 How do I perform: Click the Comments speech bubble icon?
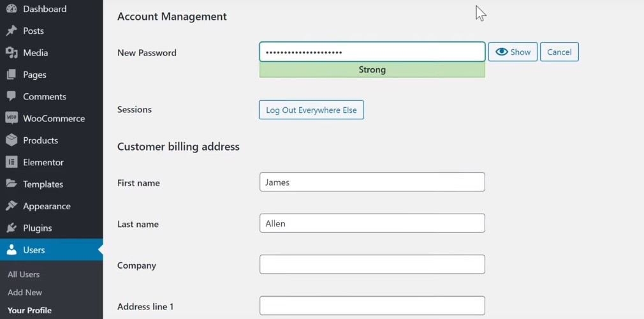point(11,96)
